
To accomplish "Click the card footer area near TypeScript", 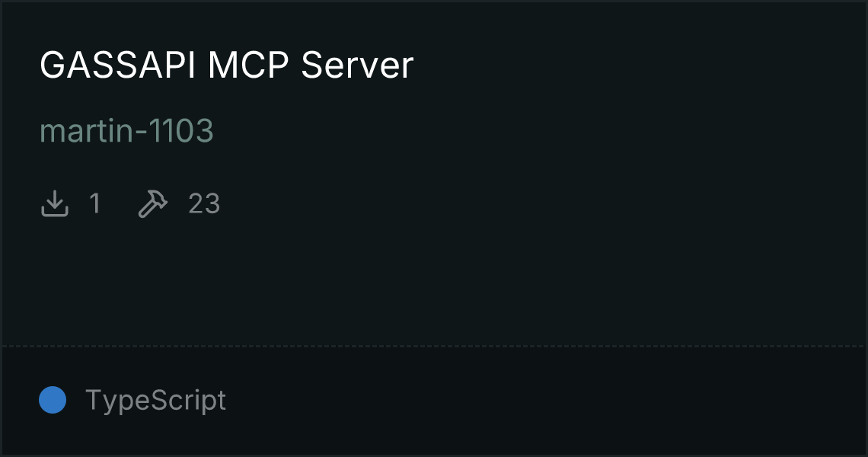I will [x=434, y=401].
